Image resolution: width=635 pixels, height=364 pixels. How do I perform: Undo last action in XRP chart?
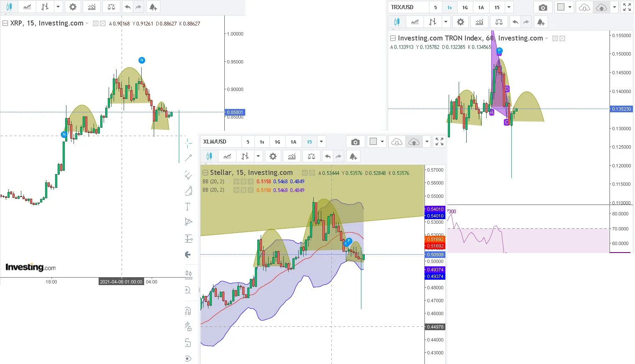[x=128, y=7]
